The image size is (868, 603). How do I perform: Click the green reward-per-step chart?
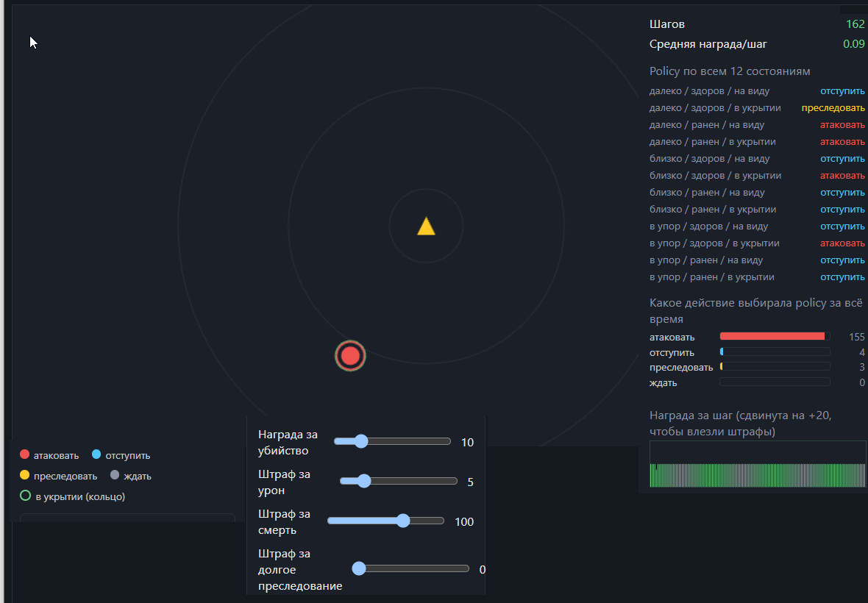757,464
